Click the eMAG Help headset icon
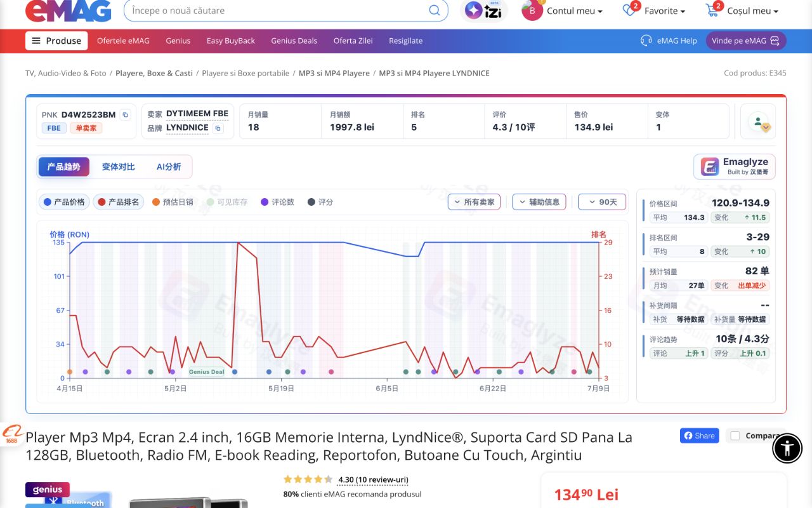The image size is (812, 508). click(x=646, y=41)
